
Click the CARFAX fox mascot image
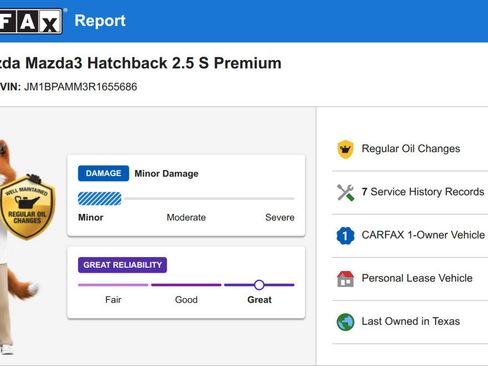click(18, 247)
